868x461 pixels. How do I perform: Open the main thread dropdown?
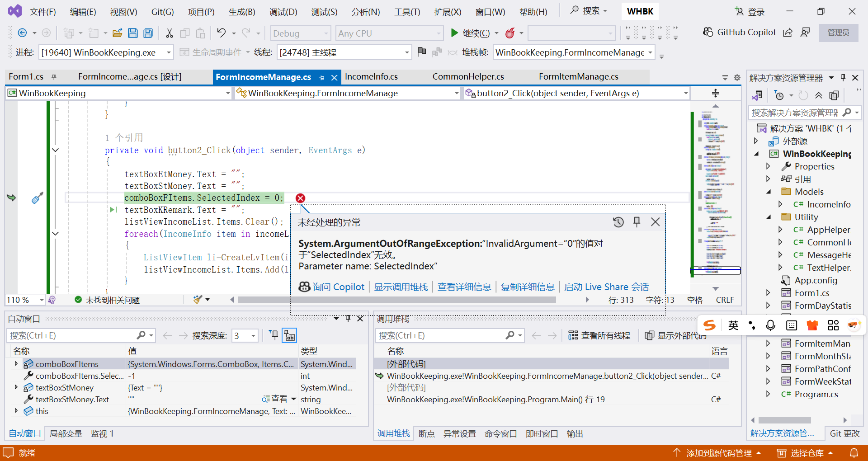[344, 52]
